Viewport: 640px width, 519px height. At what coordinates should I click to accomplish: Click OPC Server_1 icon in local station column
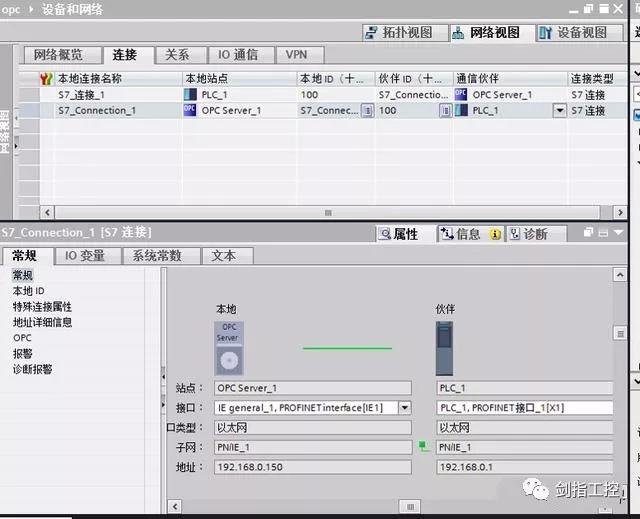(191, 110)
